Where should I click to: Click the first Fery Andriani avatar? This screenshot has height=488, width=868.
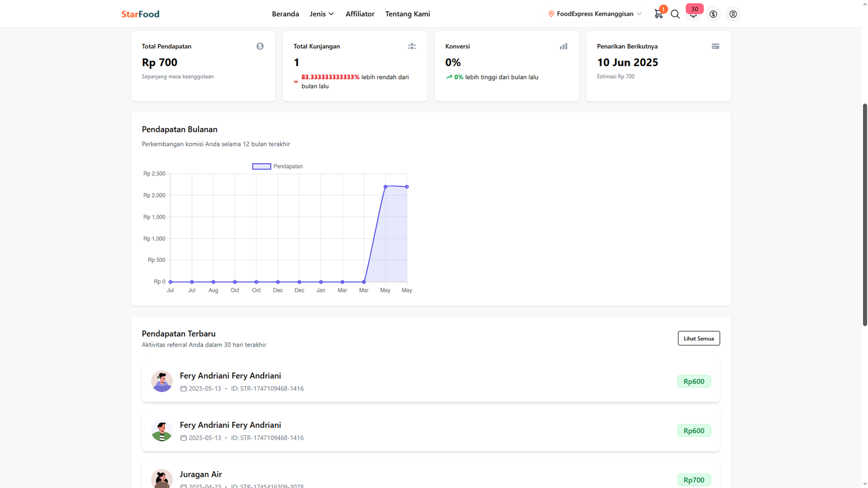pos(162,381)
